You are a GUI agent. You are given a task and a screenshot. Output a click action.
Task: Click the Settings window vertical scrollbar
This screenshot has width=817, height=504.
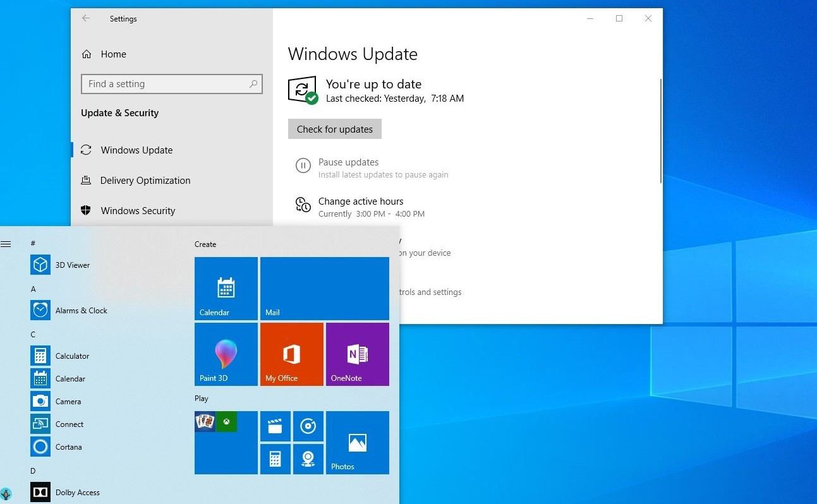point(661,131)
